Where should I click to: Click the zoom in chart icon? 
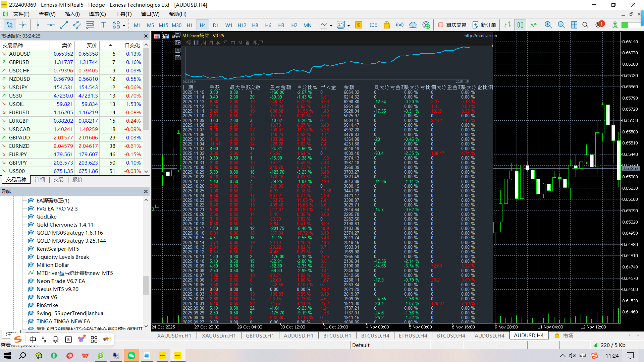548,25
